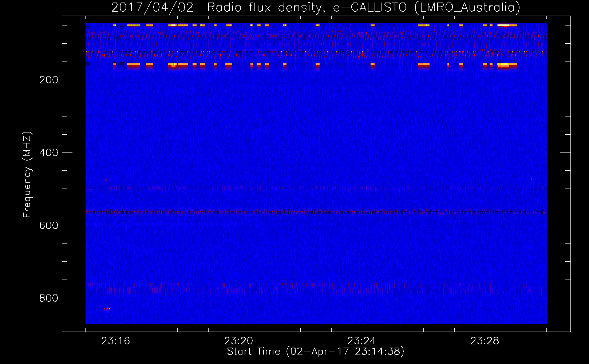This screenshot has width=589, height=364.
Task: Click the 23:16 time tick label
Action: [115, 341]
